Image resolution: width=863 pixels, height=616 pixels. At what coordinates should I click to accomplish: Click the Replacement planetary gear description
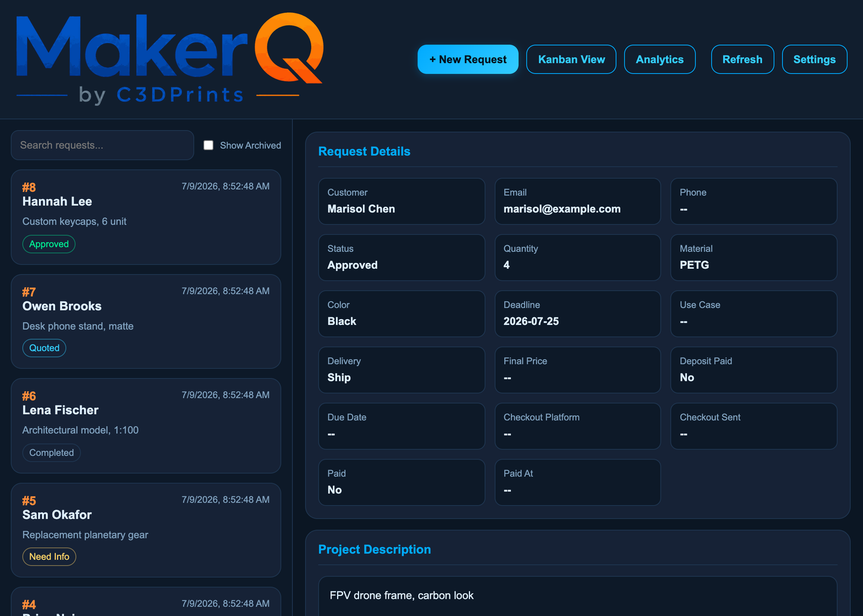click(85, 535)
